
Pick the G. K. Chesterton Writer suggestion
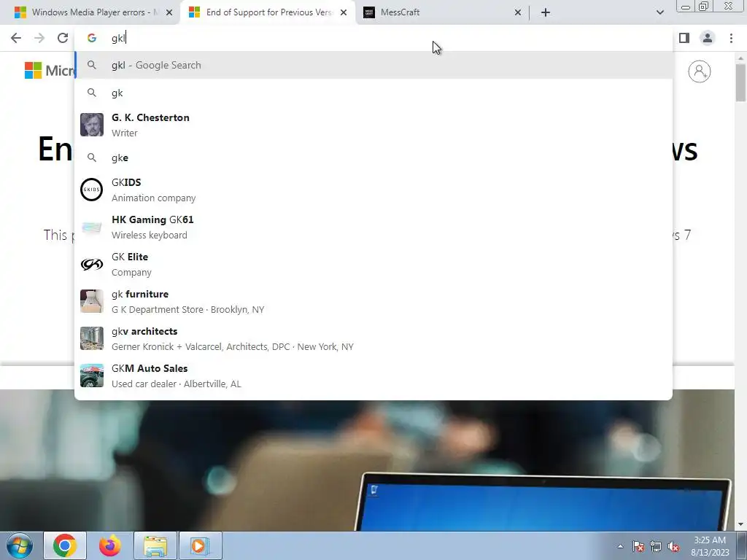[373, 125]
